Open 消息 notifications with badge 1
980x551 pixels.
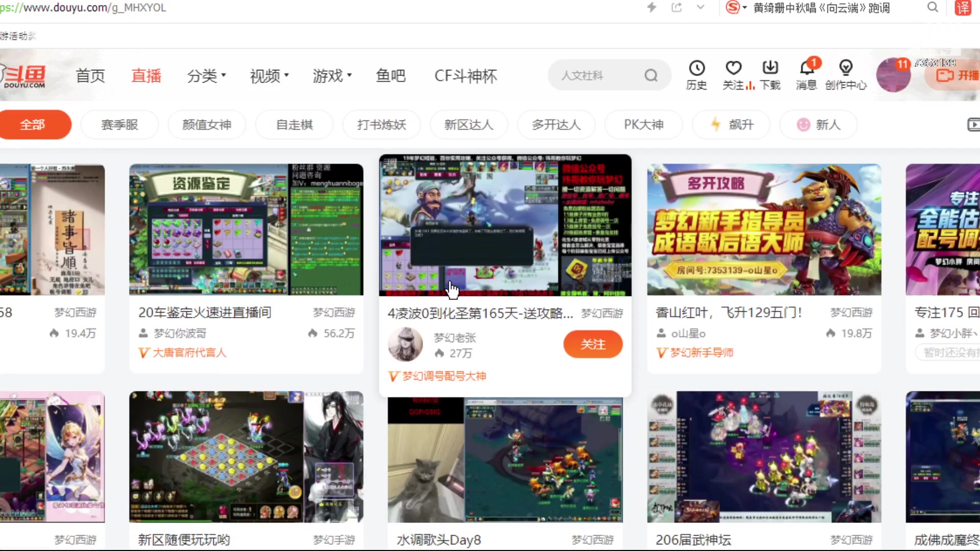(x=806, y=76)
